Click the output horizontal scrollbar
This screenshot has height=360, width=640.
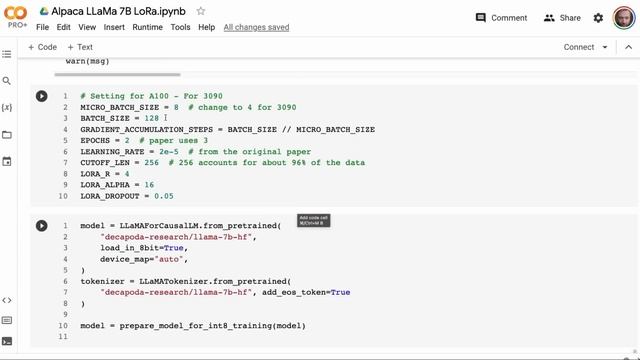[118, 75]
